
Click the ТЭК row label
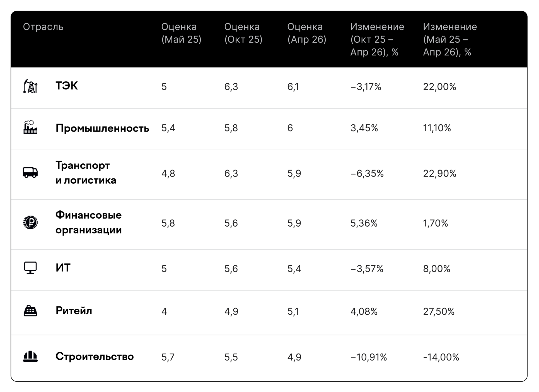[x=67, y=86]
